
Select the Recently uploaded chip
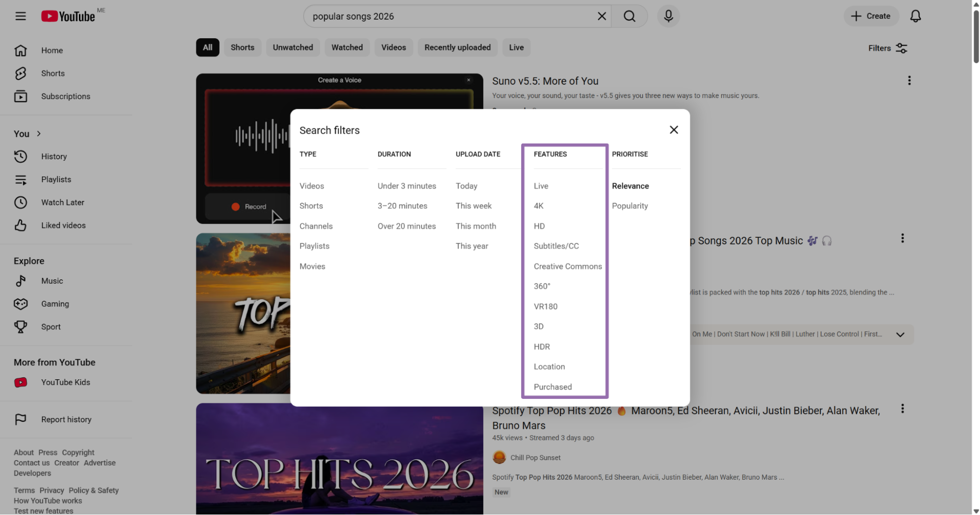coord(457,48)
